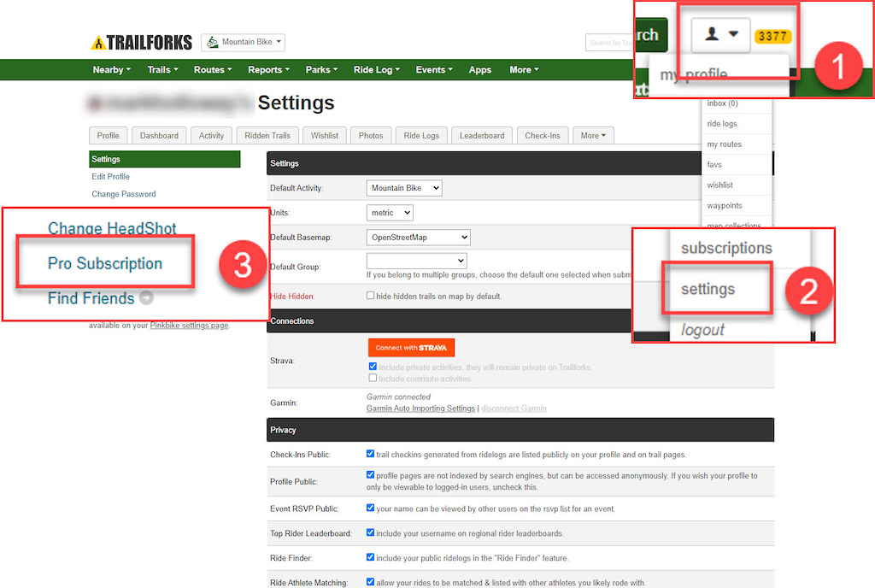Expand More in the green navigation bar
The height and width of the screenshot is (588, 875).
524,70
